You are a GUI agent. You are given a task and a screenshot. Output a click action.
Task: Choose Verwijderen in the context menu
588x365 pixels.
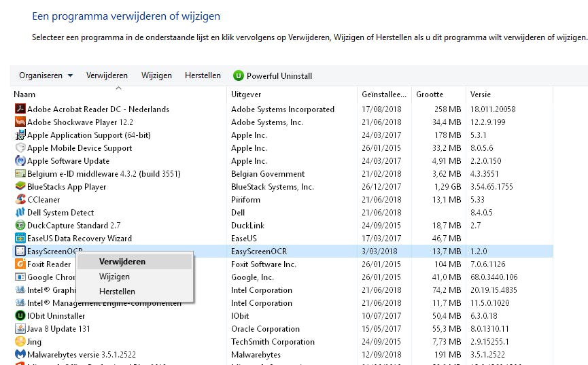click(135, 262)
